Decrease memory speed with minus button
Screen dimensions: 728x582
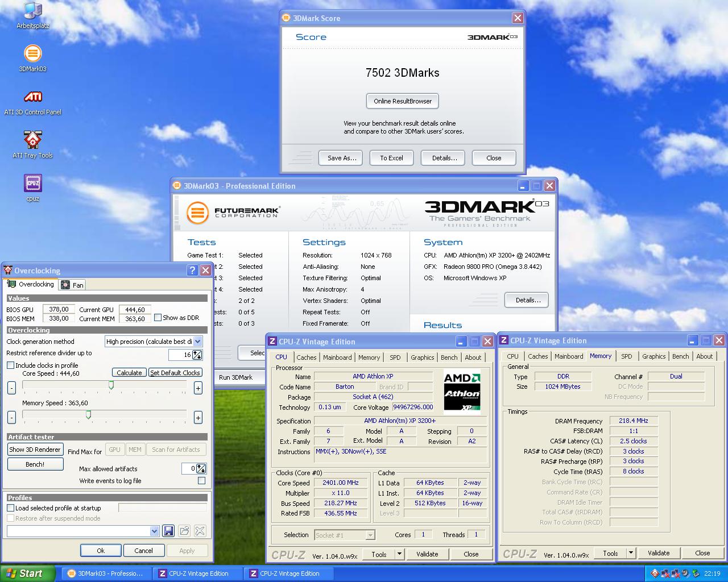[11, 417]
